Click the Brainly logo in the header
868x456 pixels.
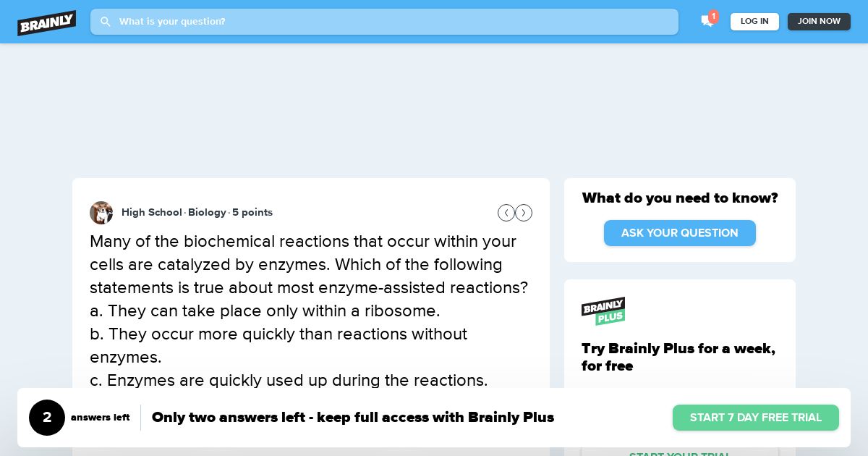click(x=47, y=22)
